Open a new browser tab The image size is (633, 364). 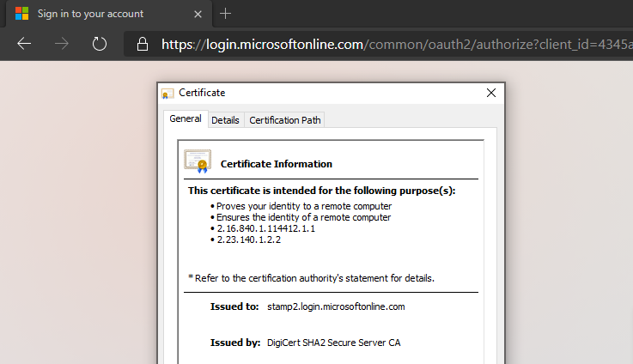tap(225, 14)
